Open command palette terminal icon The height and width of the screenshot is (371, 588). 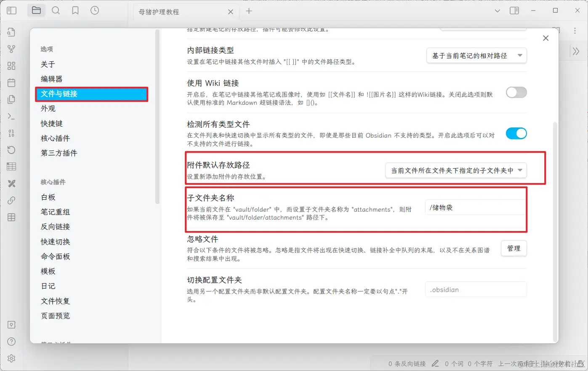tap(11, 117)
